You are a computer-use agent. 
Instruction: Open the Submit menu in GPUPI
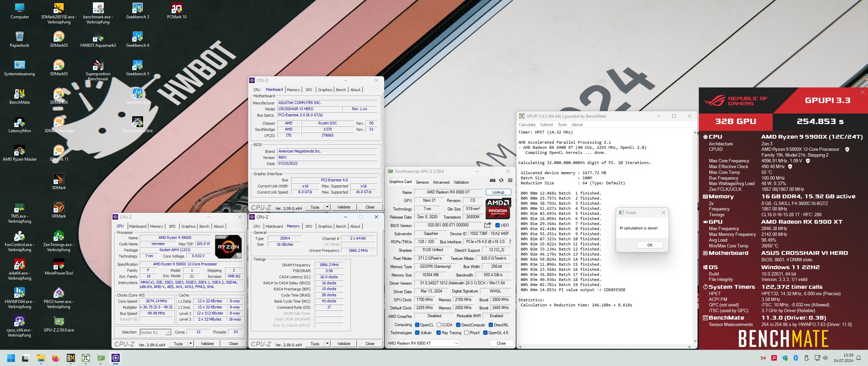tap(546, 125)
